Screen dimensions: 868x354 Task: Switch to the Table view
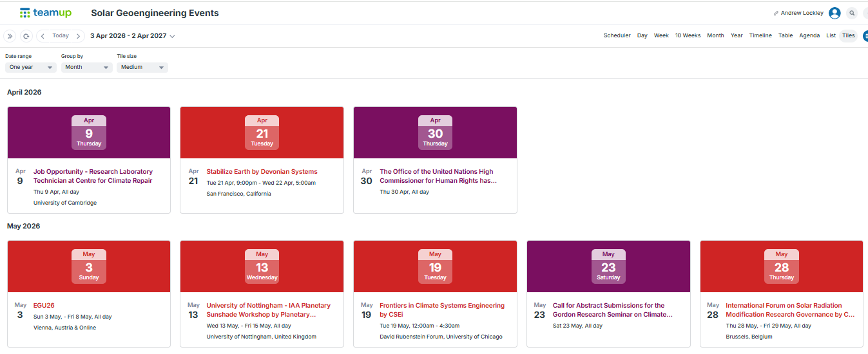786,35
